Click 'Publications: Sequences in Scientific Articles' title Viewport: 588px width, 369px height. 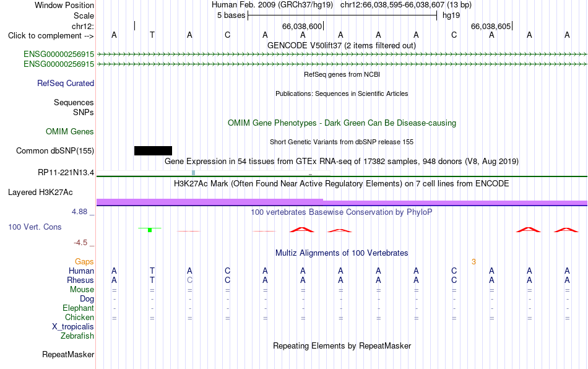tap(342, 93)
